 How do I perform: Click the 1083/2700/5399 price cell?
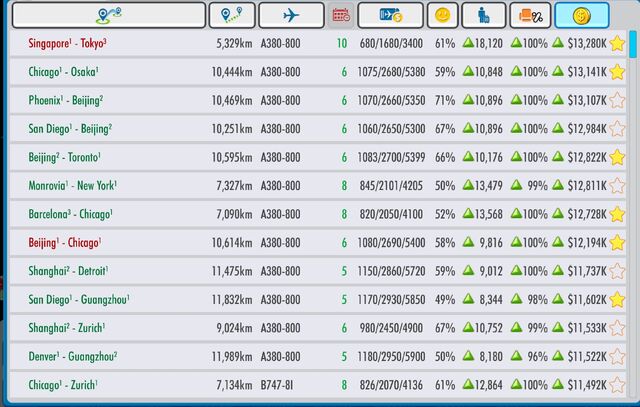click(x=391, y=157)
